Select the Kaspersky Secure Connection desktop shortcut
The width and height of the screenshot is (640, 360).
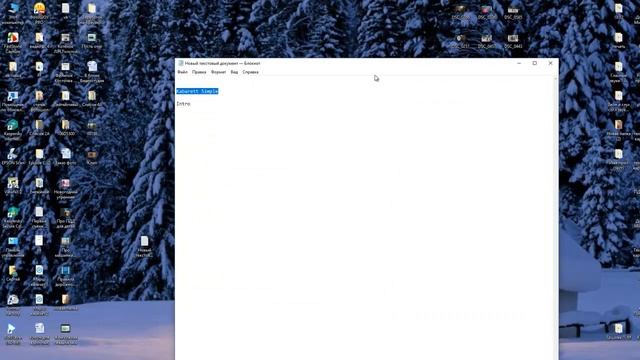13,217
